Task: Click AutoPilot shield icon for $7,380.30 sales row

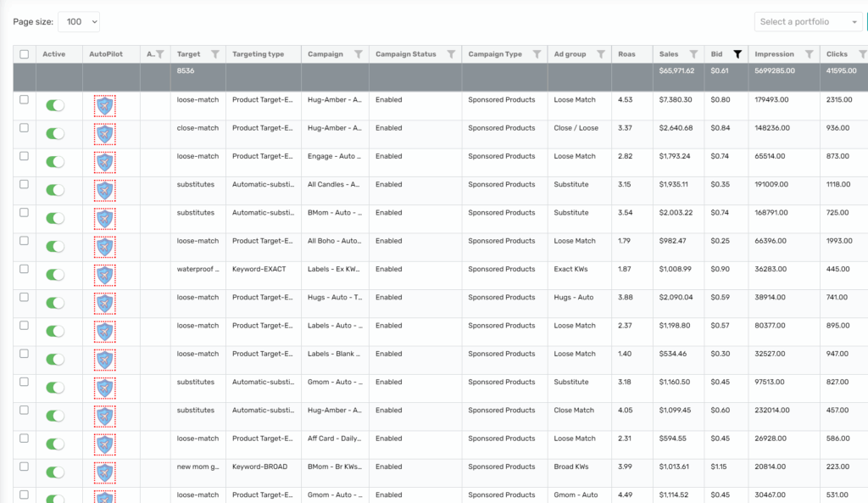Action: (104, 106)
